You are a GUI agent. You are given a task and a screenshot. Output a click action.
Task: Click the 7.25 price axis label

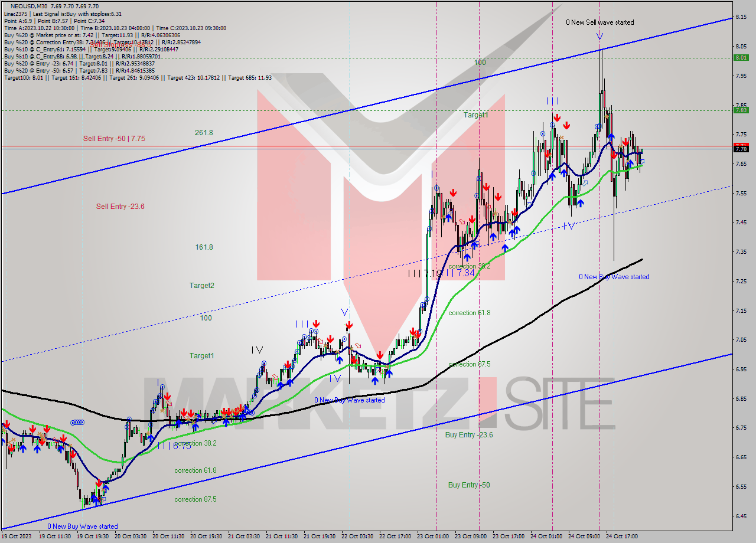[741, 281]
